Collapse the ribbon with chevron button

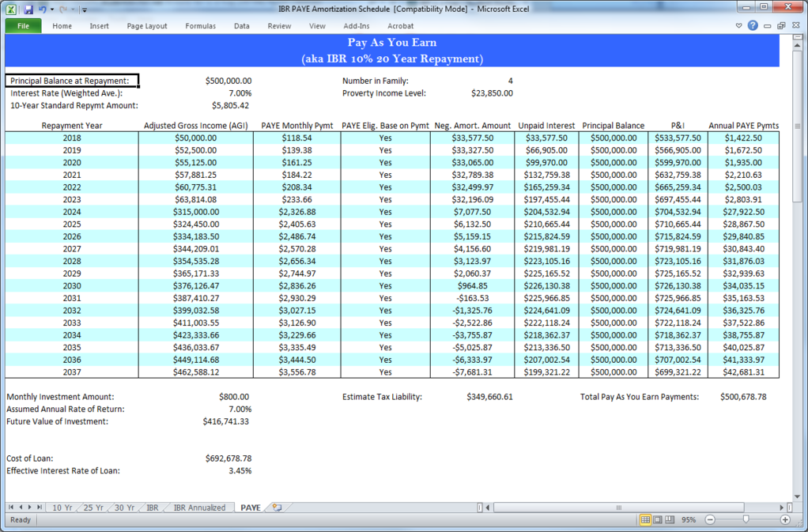coord(739,26)
